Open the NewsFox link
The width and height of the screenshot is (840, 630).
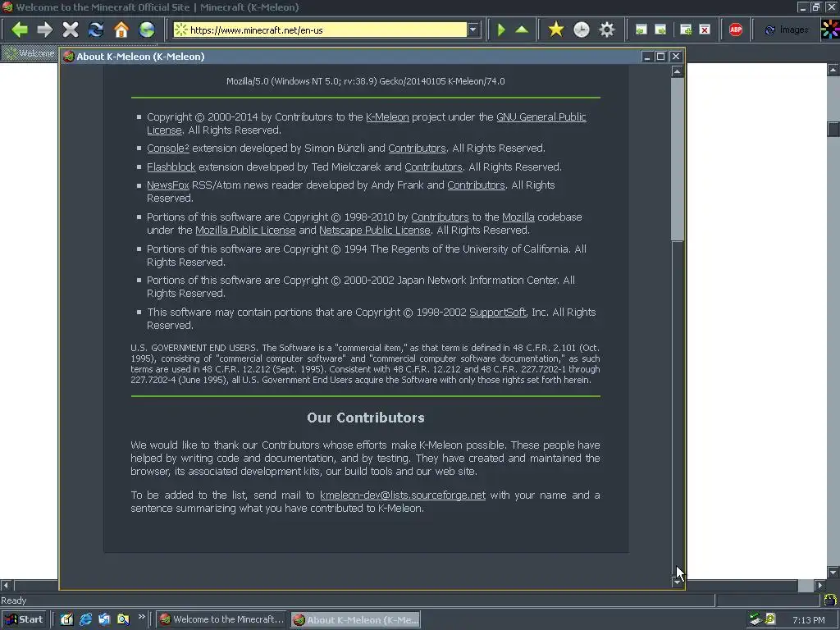[x=167, y=185]
